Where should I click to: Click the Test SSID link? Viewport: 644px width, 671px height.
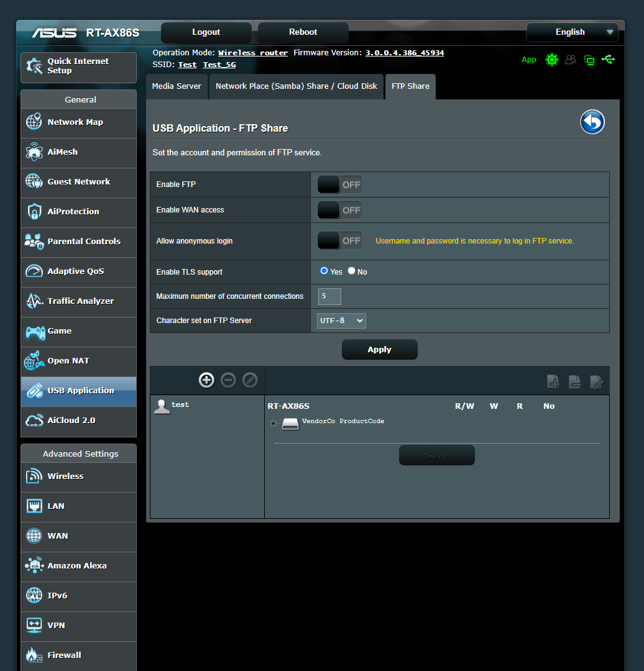(187, 65)
